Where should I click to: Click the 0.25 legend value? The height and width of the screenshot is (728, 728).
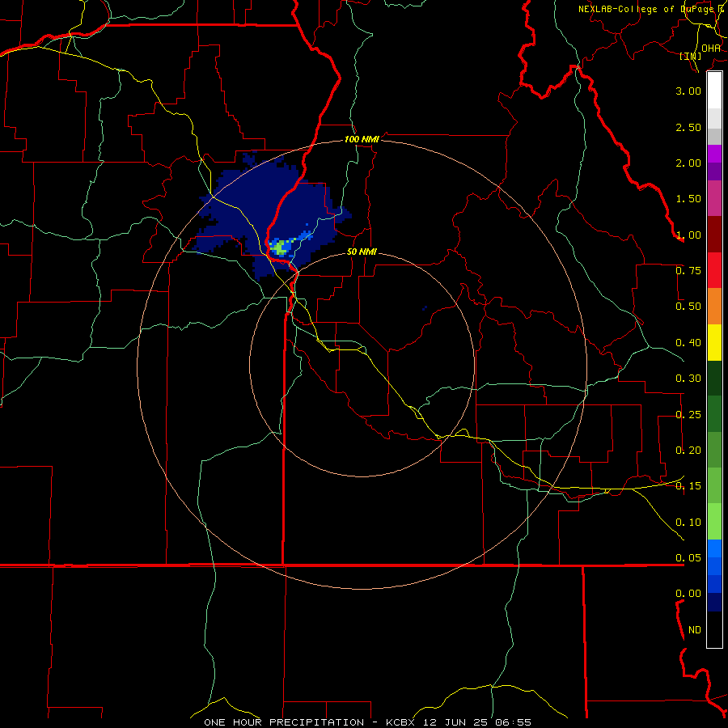pos(688,415)
